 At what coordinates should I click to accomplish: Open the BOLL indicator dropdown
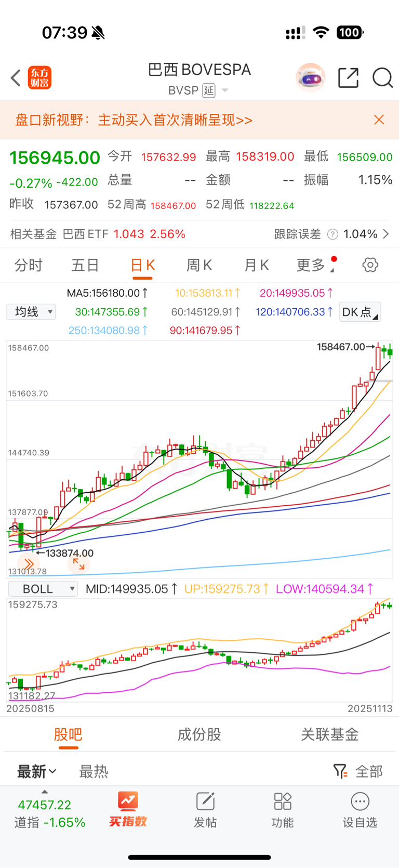click(43, 589)
